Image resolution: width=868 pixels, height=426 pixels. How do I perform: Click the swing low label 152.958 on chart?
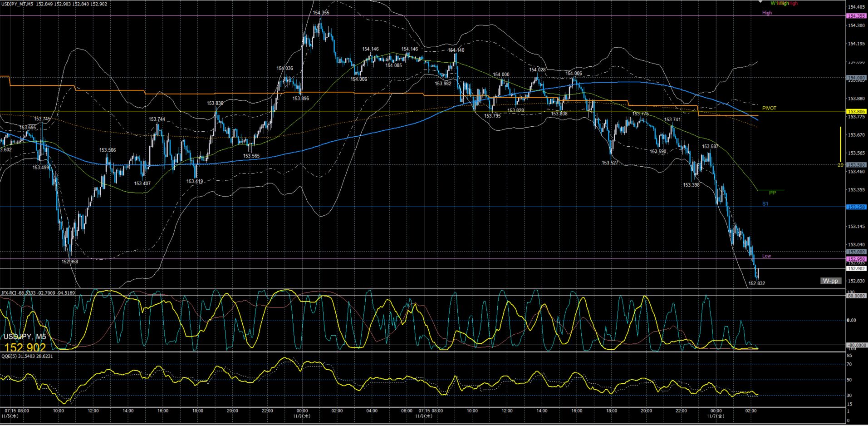pyautogui.click(x=70, y=262)
